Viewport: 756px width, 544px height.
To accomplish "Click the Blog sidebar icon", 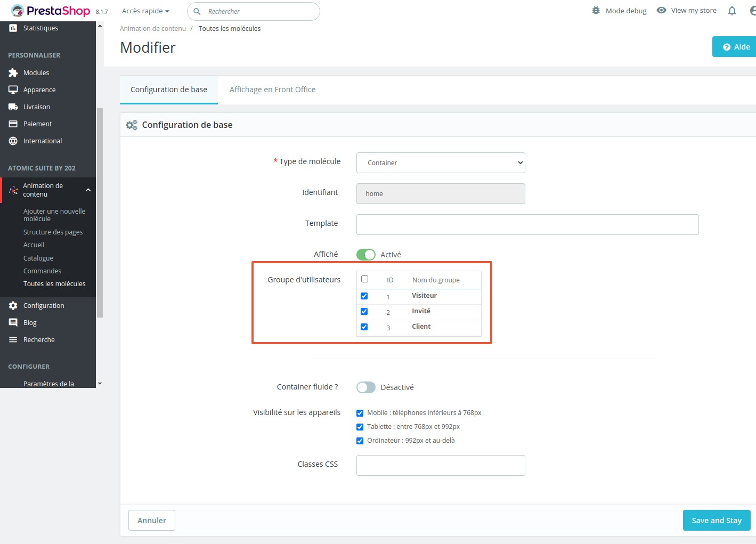I will (x=13, y=322).
